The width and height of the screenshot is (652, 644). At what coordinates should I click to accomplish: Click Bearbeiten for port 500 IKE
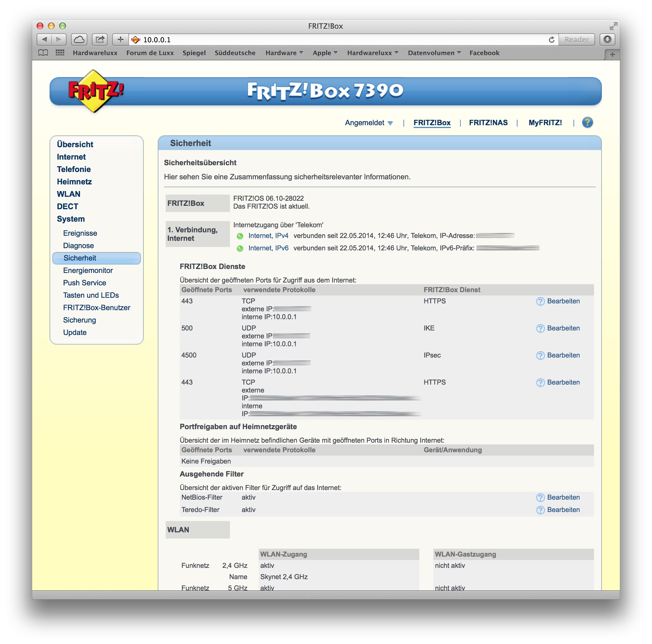pyautogui.click(x=563, y=328)
